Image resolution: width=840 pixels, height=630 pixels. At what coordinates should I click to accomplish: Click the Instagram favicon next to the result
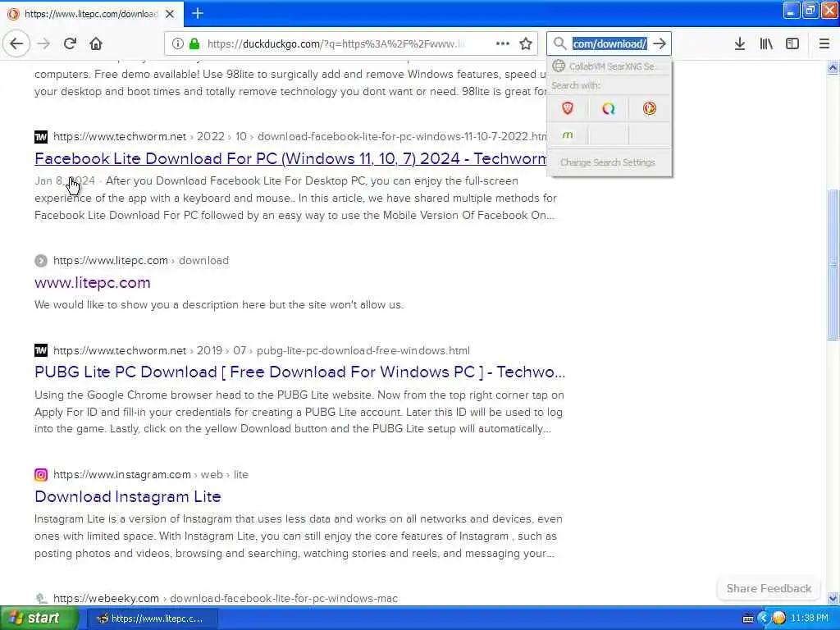pos(41,475)
